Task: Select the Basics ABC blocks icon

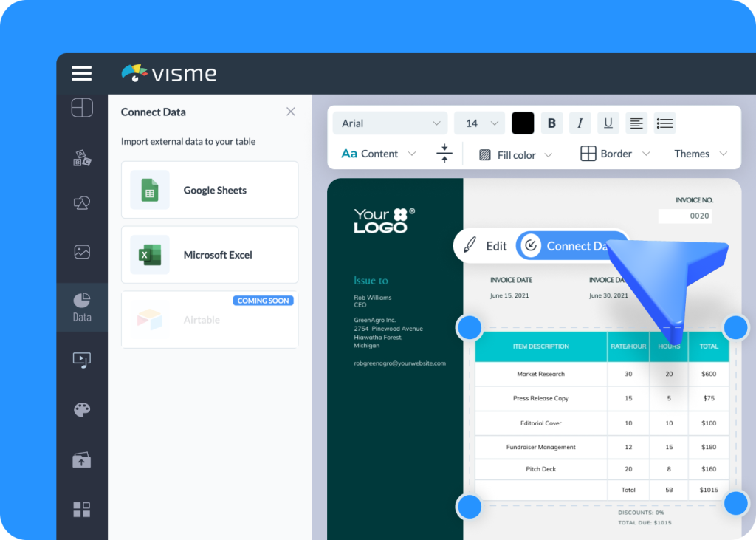Action: click(81, 157)
